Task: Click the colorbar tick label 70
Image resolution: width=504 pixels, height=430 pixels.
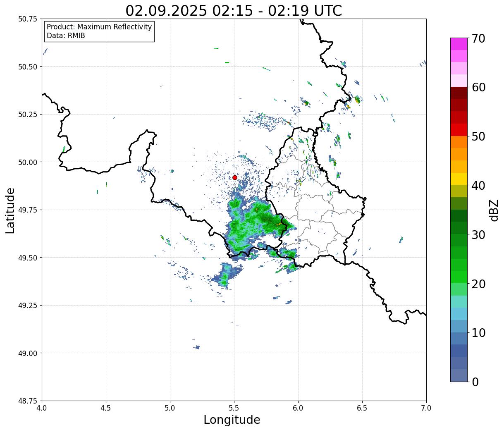Action: (478, 38)
